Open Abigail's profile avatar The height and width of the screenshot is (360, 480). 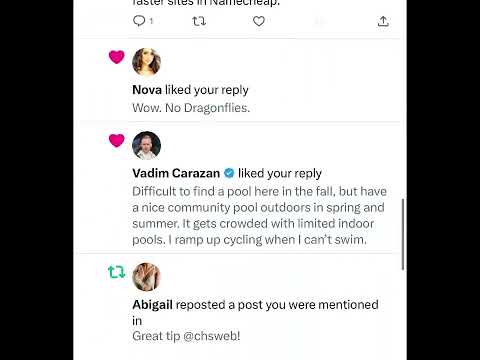146,277
